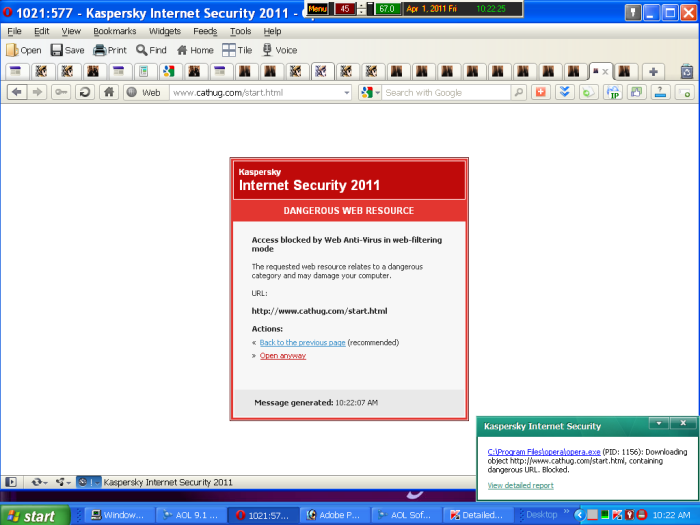Click the blue double-chevron extension button
The image size is (700, 525).
pos(565,92)
